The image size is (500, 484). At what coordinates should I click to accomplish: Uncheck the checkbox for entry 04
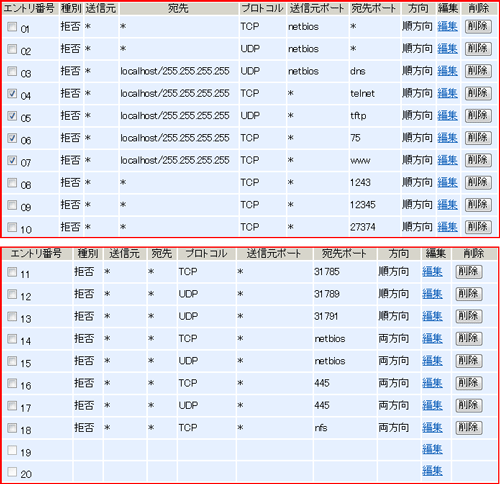(12, 93)
